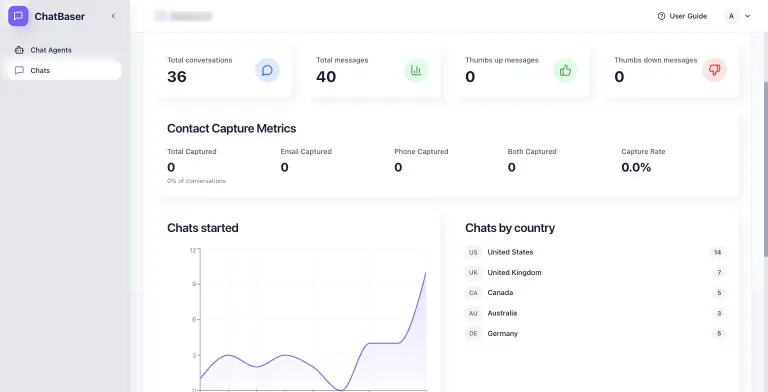Screen dimensions: 768x392
Task: Click the AU country code badge
Action: coord(473,313)
